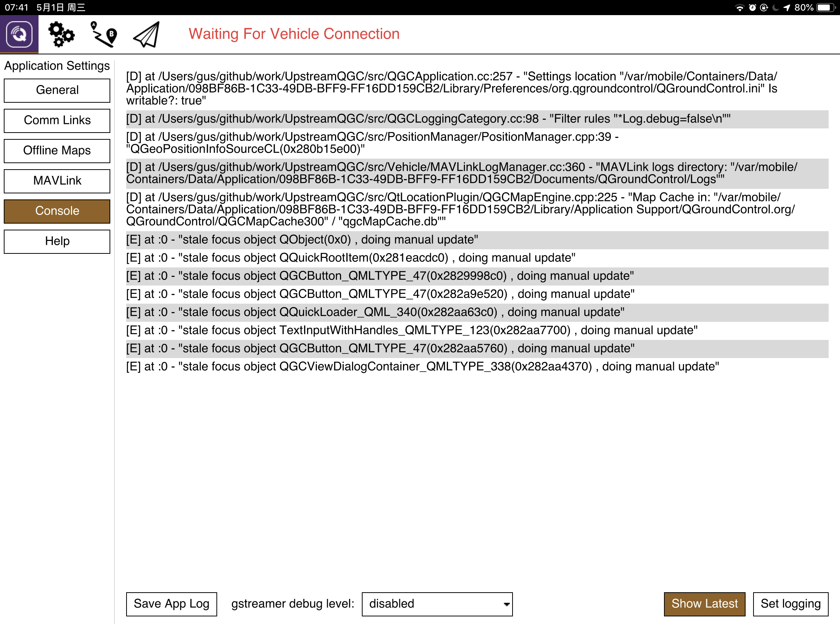This screenshot has height=630, width=840.
Task: Open the QGroundControl home icon
Action: 20,34
